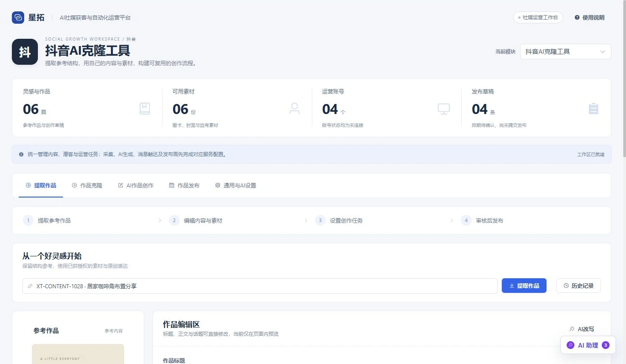Open the 使用说明 help link

pyautogui.click(x=589, y=17)
